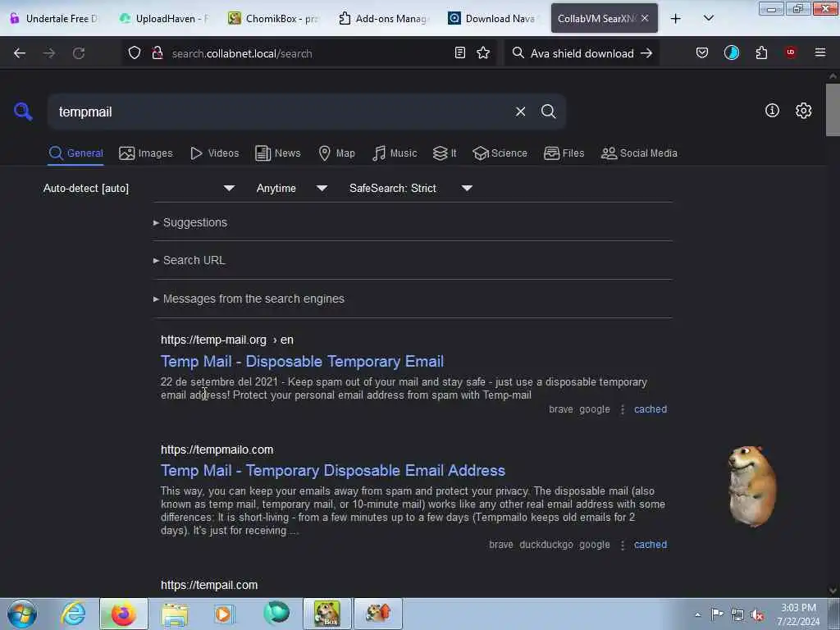Submit search with the magnifier button
This screenshot has height=630, width=840.
[x=548, y=112]
